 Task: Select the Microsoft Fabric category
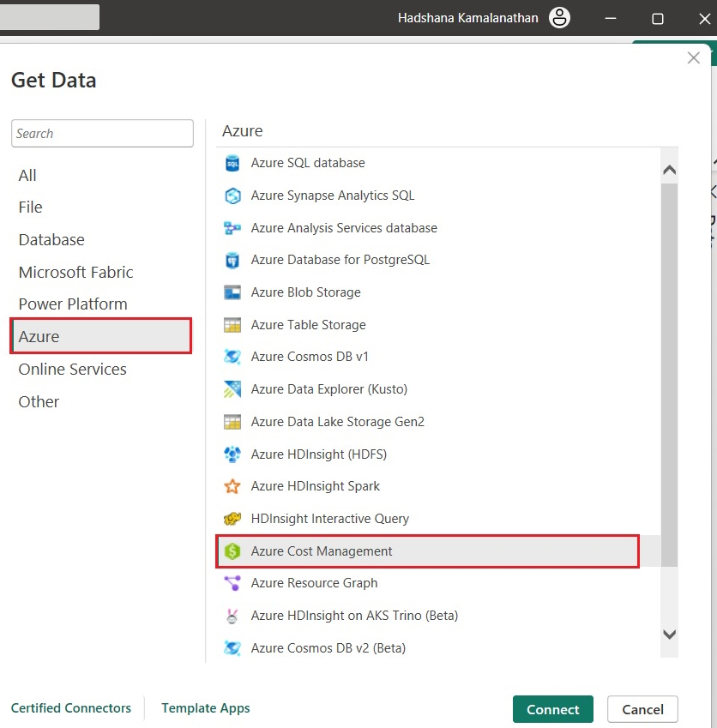click(76, 273)
